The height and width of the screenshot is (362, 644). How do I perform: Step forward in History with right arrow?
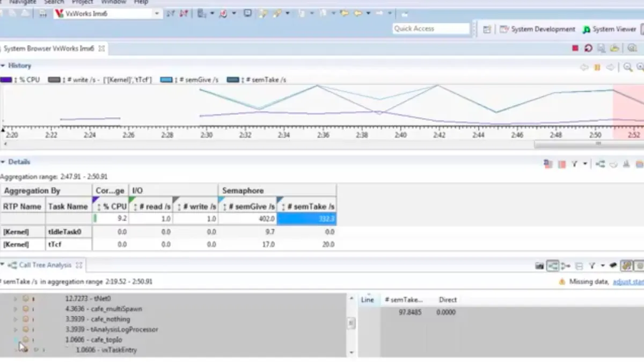coord(610,68)
